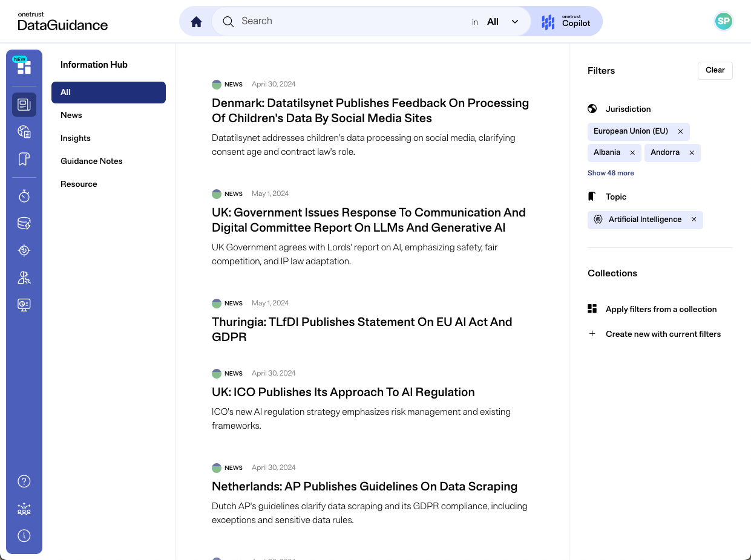The width and height of the screenshot is (751, 560).
Task: Expand 'Show 48 more' jurisdictions
Action: [x=611, y=173]
